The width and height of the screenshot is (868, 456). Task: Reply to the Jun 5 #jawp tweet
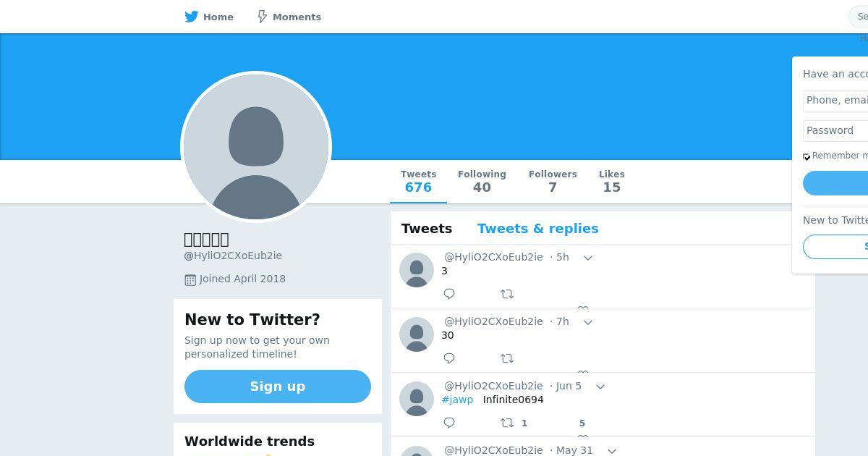[449, 423]
